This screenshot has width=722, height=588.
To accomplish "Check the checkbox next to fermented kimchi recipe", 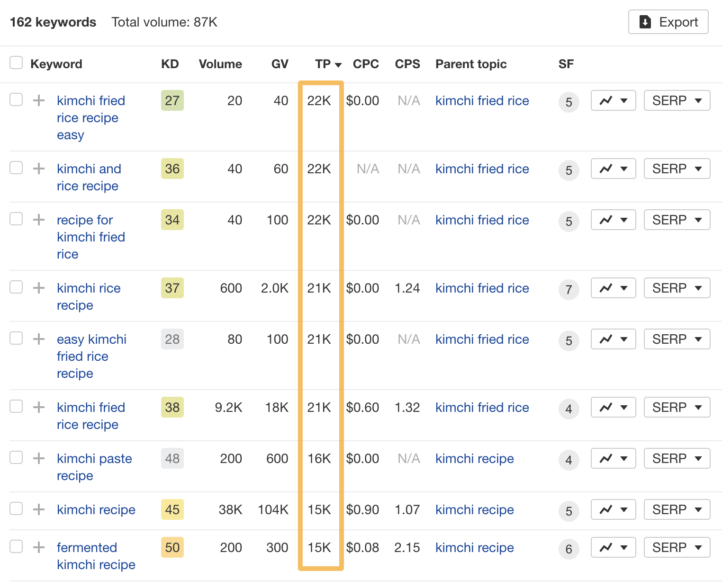I will 16,546.
